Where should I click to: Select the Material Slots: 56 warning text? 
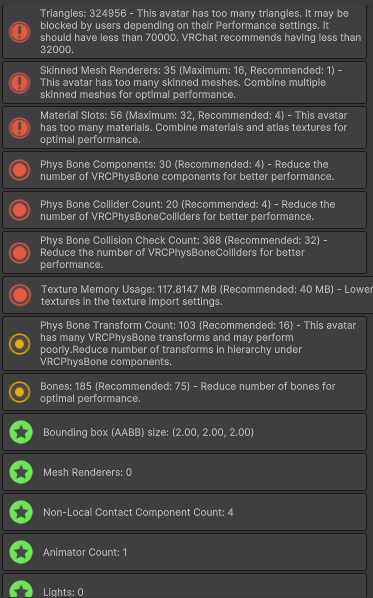click(x=194, y=127)
